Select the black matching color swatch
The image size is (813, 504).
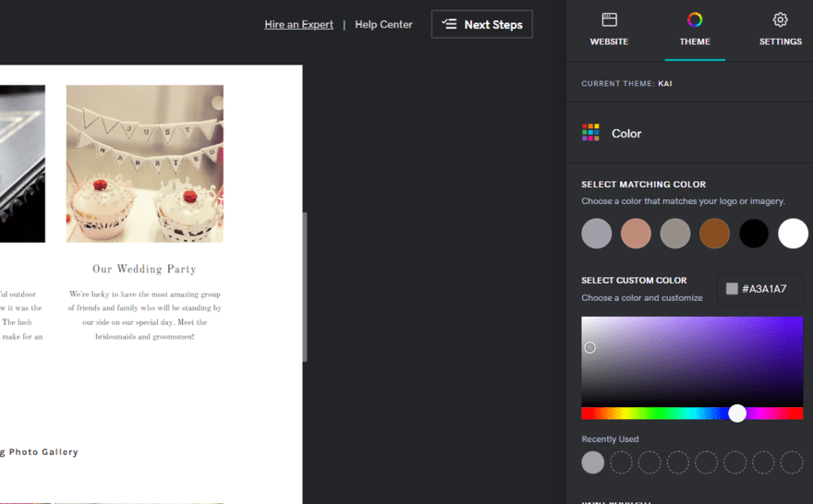[754, 234]
